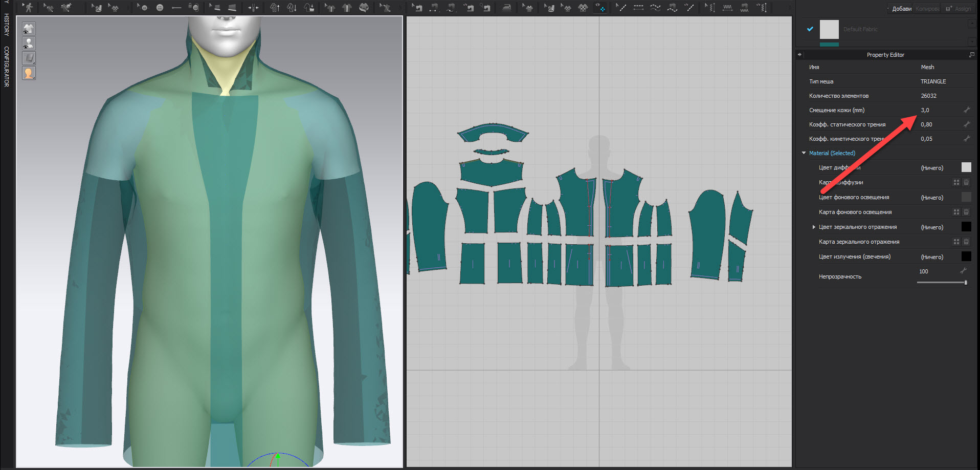Toggle the Default Fabric checkmark
The image size is (980, 470).
(810, 29)
